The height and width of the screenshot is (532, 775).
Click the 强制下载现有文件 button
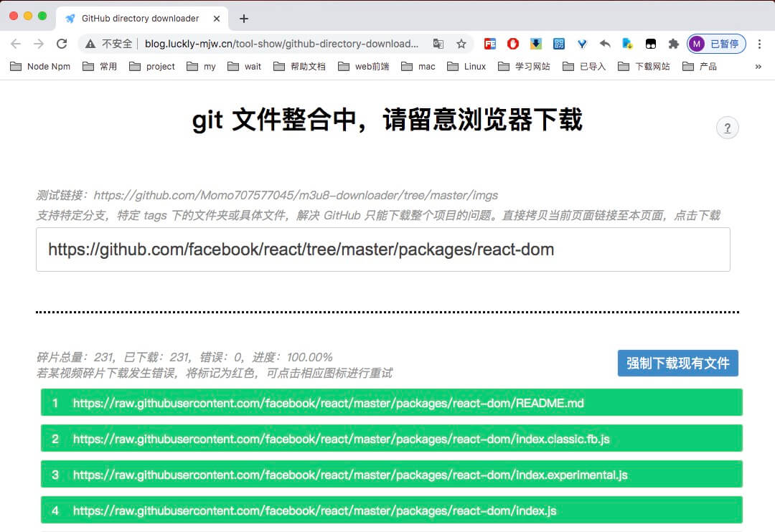click(677, 363)
